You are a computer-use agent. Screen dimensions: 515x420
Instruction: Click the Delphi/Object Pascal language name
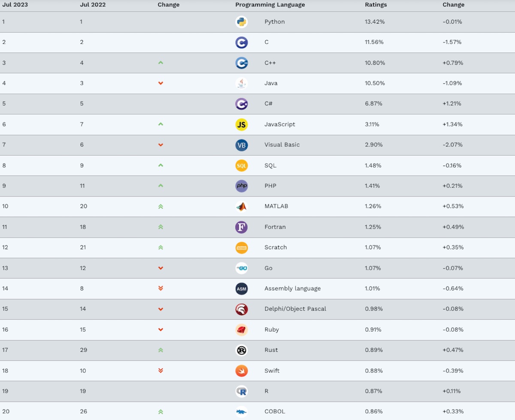(x=295, y=309)
